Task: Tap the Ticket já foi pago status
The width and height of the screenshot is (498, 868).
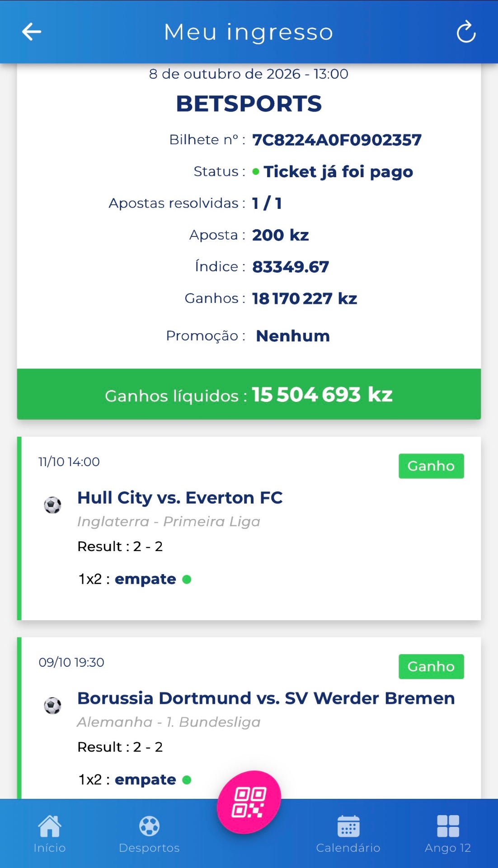Action: point(338,172)
